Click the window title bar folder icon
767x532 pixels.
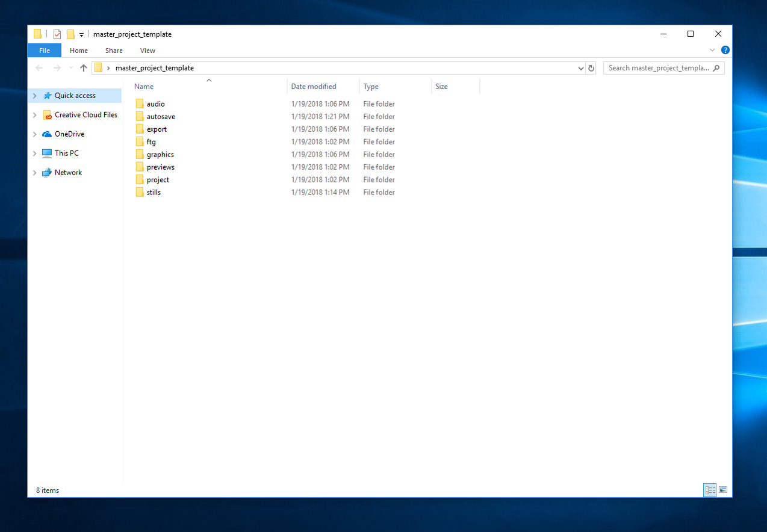pyautogui.click(x=38, y=34)
